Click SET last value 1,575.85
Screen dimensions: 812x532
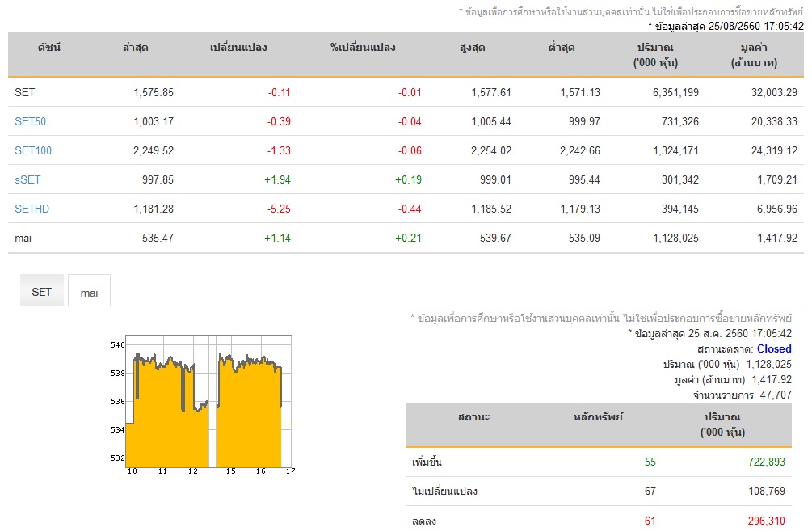pyautogui.click(x=154, y=92)
